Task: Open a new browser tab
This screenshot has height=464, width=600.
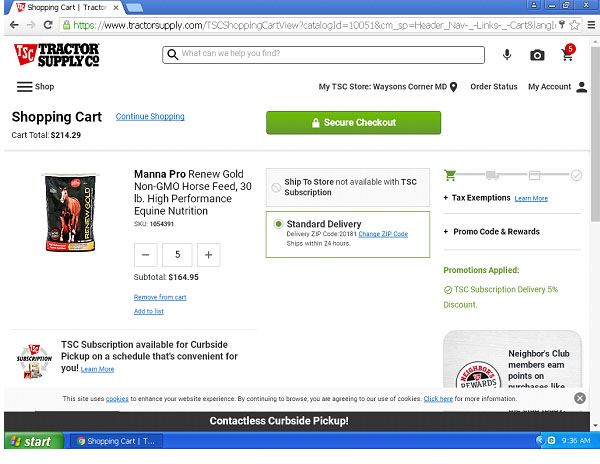Action: pos(134,7)
